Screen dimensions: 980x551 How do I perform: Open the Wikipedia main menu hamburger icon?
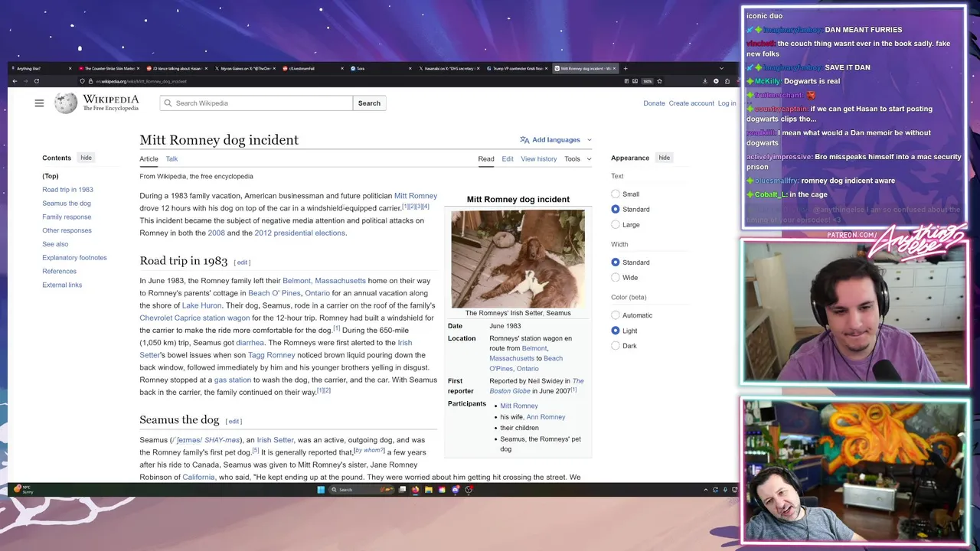(x=39, y=103)
